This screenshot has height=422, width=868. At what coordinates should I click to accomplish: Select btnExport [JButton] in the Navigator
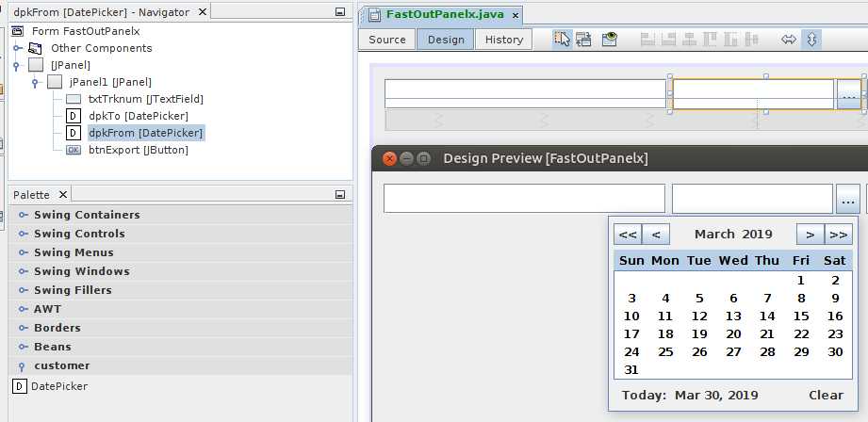(x=139, y=150)
